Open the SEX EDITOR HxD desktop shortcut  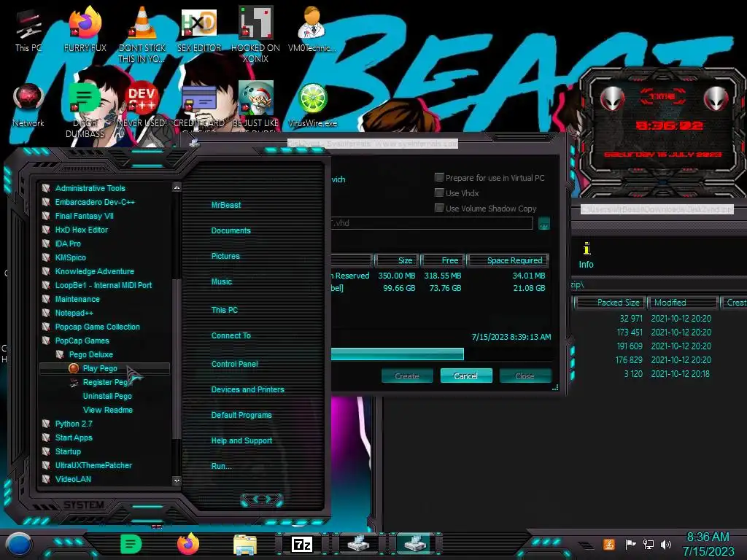199,29
